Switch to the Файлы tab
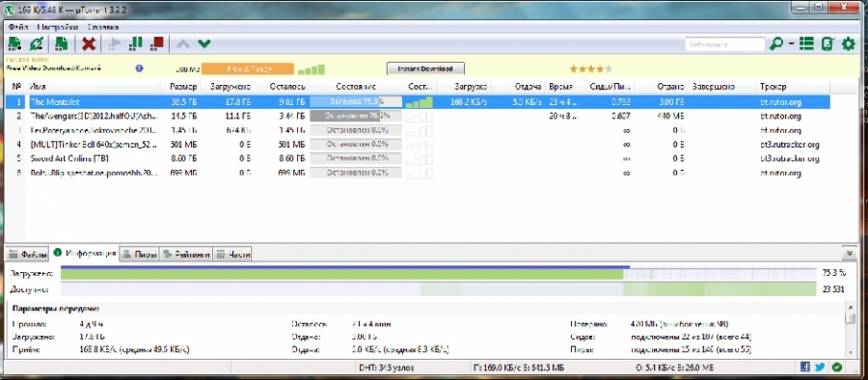868x380 pixels. coord(27,255)
